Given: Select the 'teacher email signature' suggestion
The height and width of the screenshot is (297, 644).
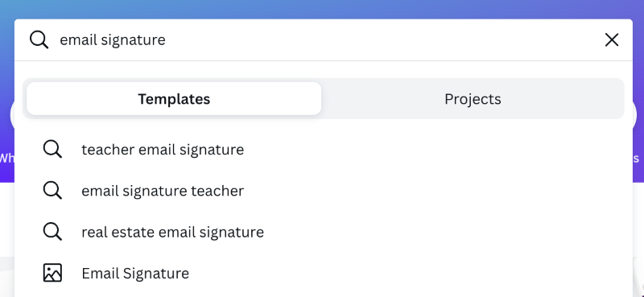Looking at the screenshot, I should (x=324, y=150).
